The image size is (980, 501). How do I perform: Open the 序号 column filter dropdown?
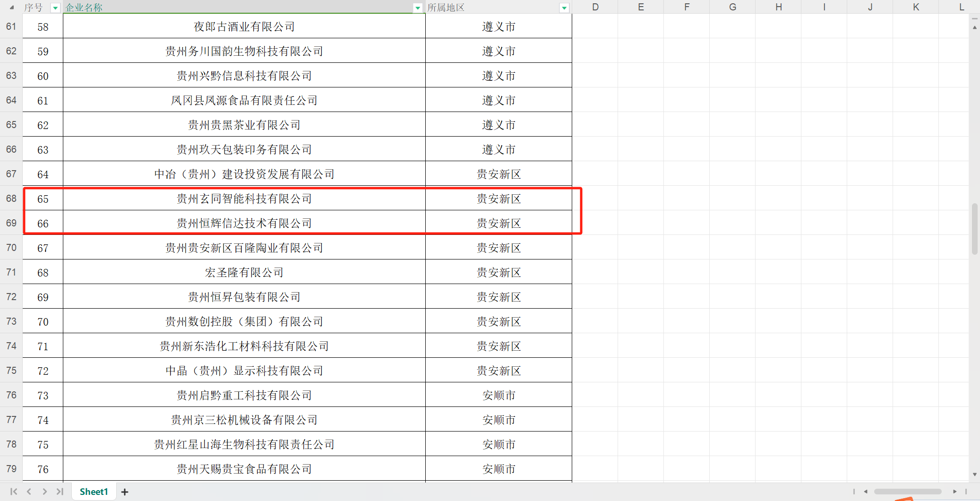(55, 8)
